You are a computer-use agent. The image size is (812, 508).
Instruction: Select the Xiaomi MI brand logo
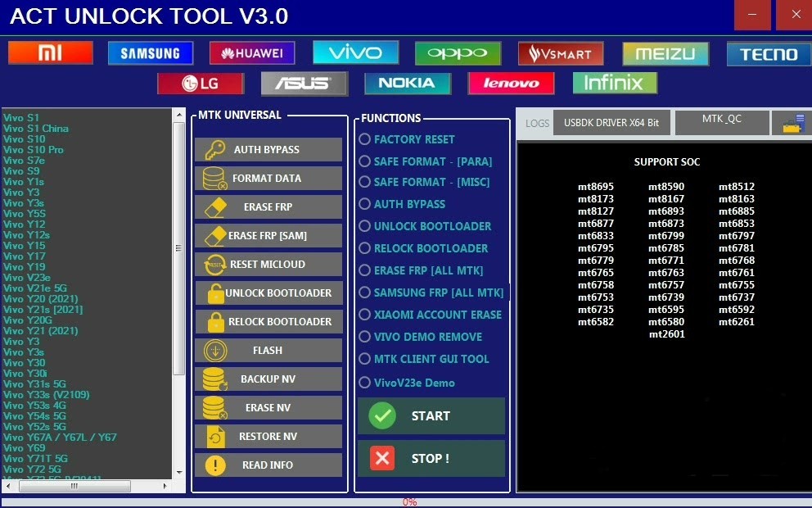coord(51,53)
